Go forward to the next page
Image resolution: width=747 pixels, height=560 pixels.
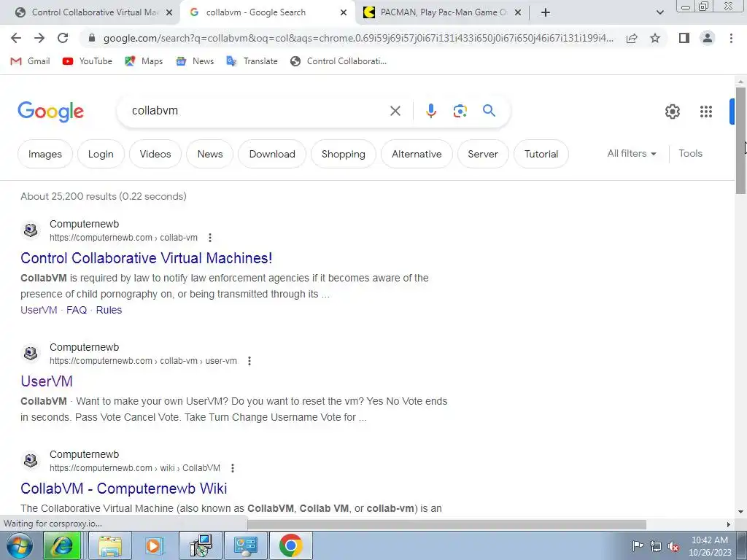39,38
